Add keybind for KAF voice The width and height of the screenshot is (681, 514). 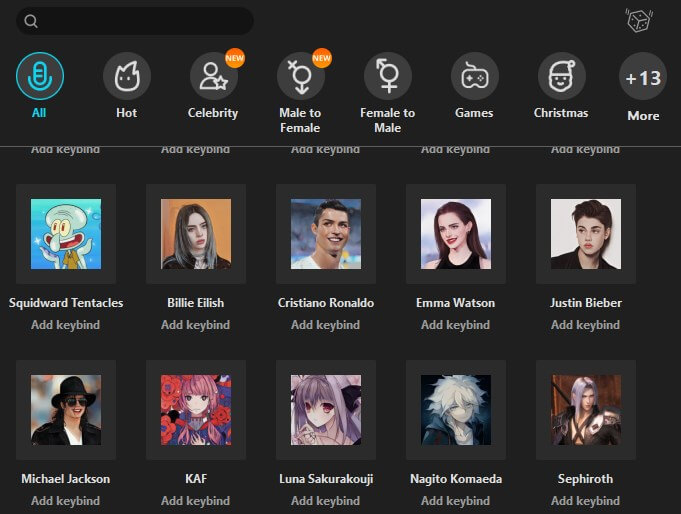[x=196, y=501]
